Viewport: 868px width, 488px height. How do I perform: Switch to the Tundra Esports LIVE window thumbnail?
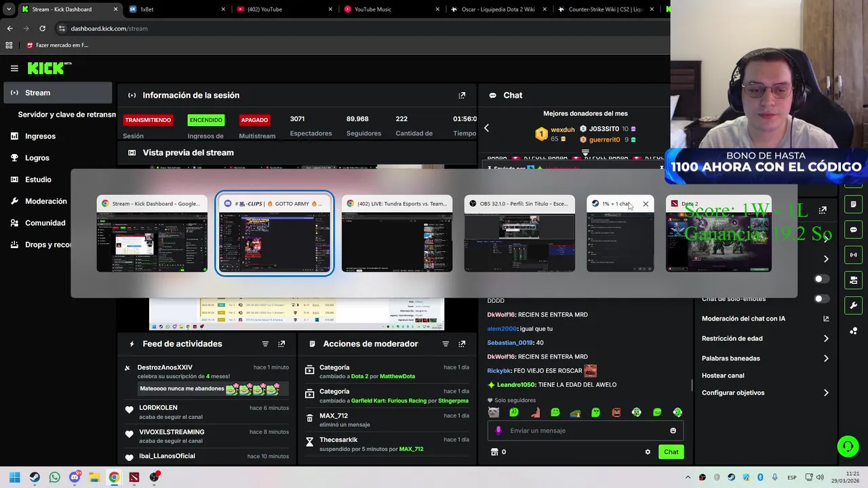pyautogui.click(x=397, y=234)
